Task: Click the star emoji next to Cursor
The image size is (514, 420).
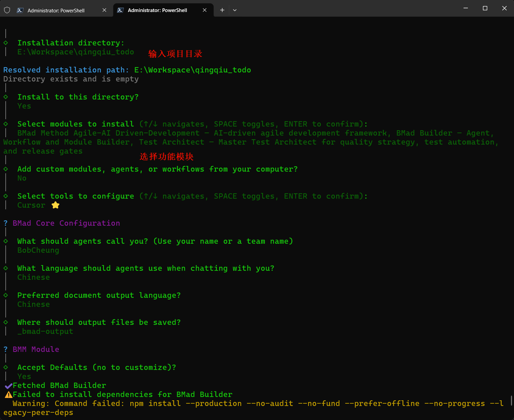Action: pyautogui.click(x=55, y=205)
